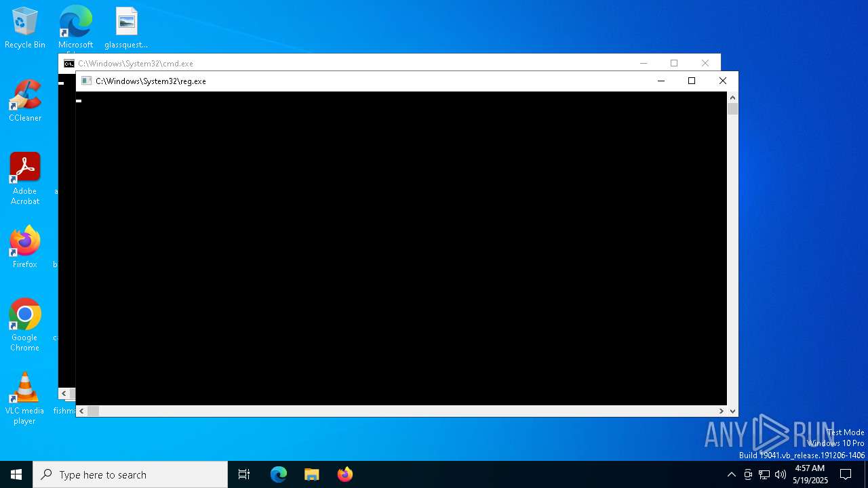The height and width of the screenshot is (488, 868).
Task: Click the volume speaker tray icon
Action: [x=781, y=474]
